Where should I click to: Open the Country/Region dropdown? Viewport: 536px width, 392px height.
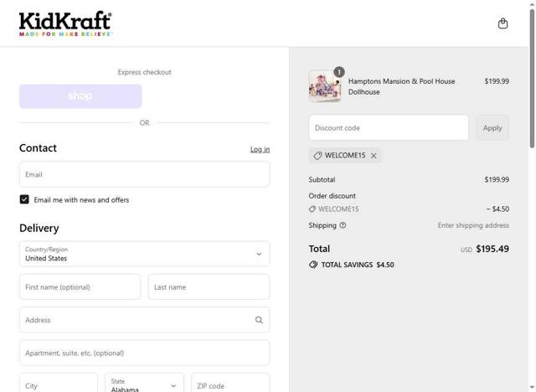144,254
